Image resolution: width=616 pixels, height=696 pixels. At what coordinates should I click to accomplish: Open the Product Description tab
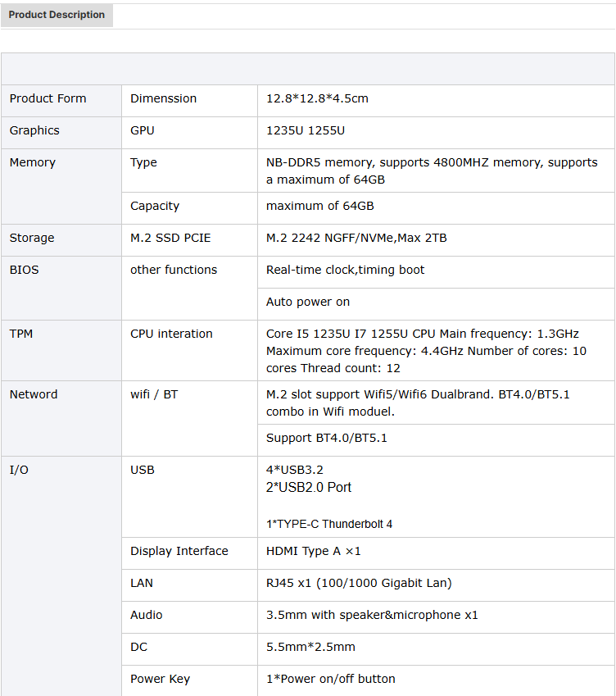(57, 15)
